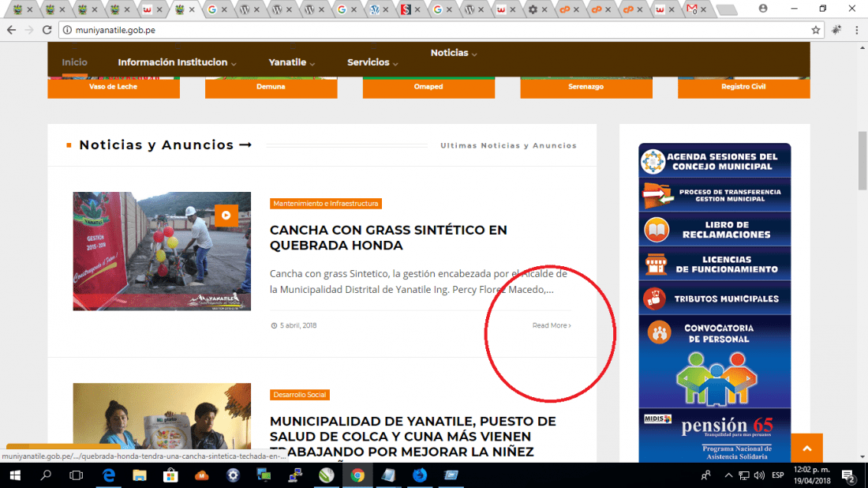
Task: Click the page vertical scrollbar thumb
Action: [x=862, y=160]
